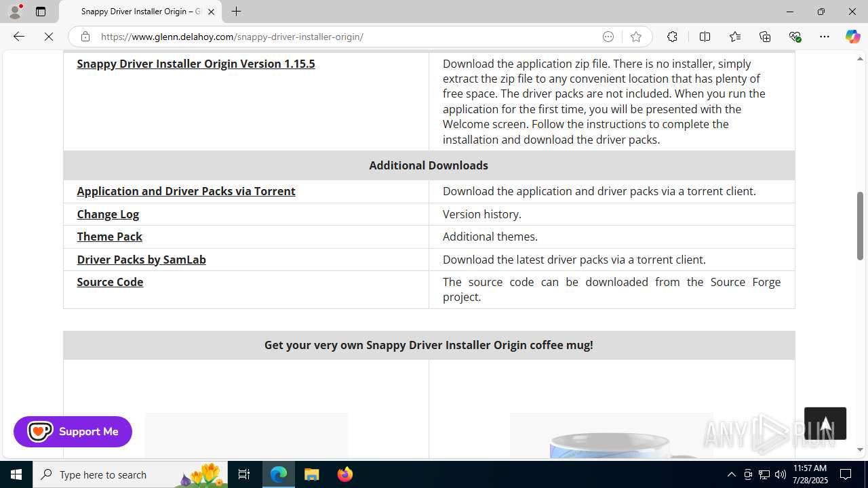View site information lock icon
This screenshot has height=488, width=868.
point(85,37)
